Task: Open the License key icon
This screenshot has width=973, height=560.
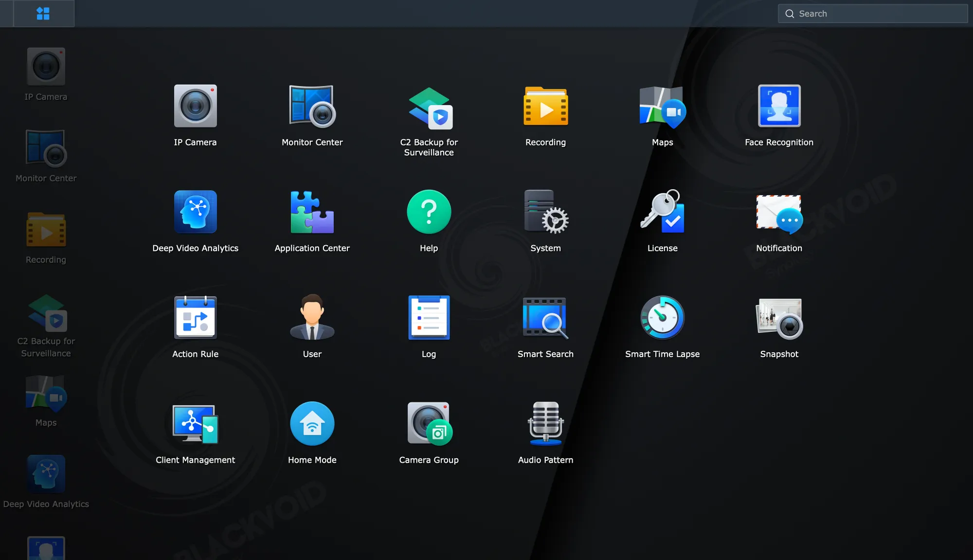Action: pos(662,212)
